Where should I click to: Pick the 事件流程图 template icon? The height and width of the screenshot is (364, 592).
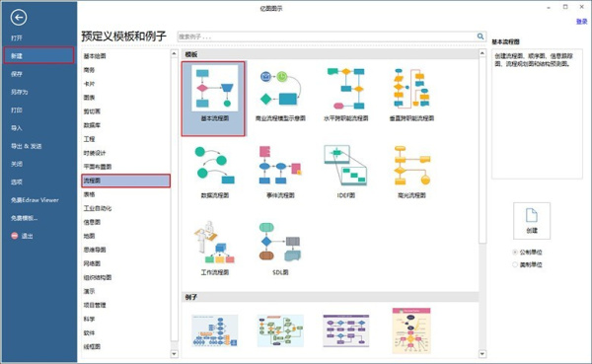280,165
